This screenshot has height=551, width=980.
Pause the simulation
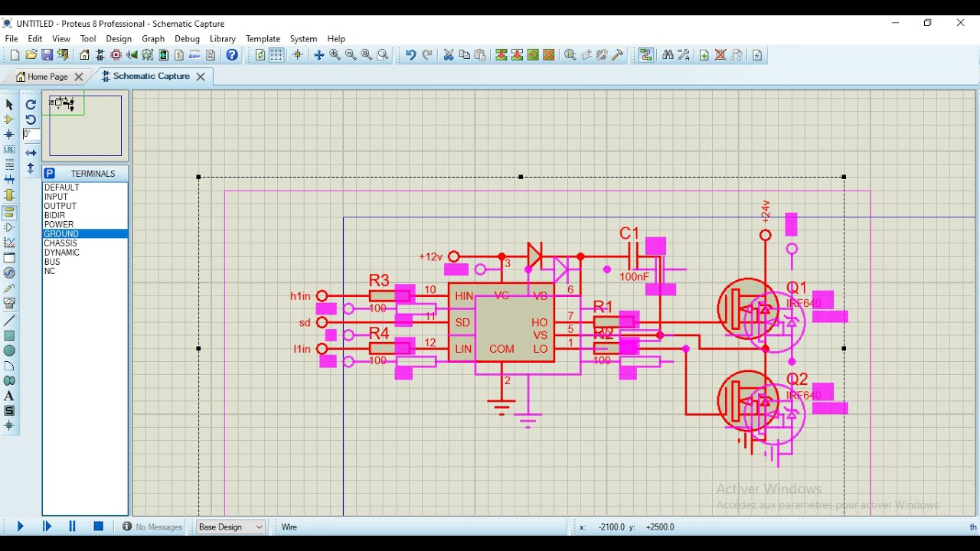(73, 527)
